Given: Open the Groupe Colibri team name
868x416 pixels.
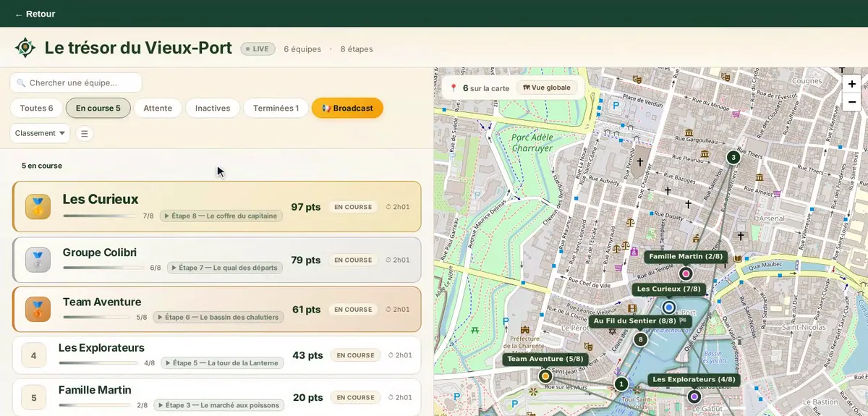Looking at the screenshot, I should click(100, 252).
